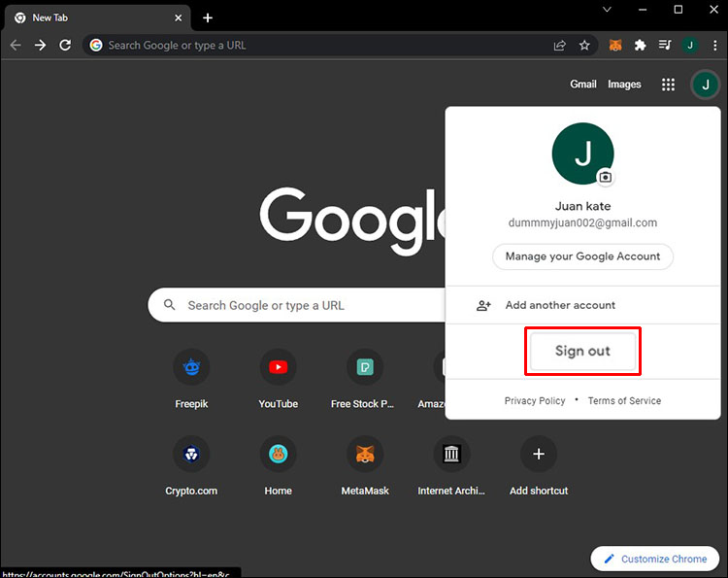This screenshot has width=728, height=578.
Task: Open the MetaMask fox extension icon
Action: pyautogui.click(x=615, y=45)
